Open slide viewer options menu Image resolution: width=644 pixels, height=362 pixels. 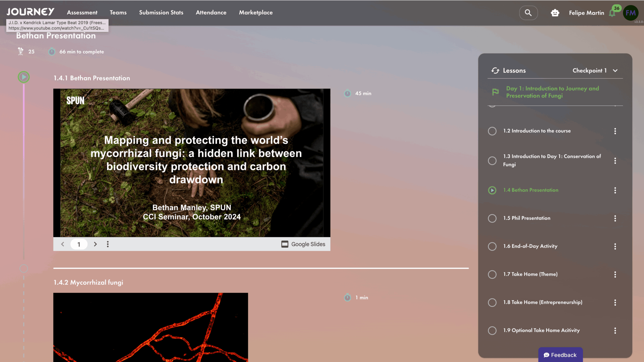(108, 244)
